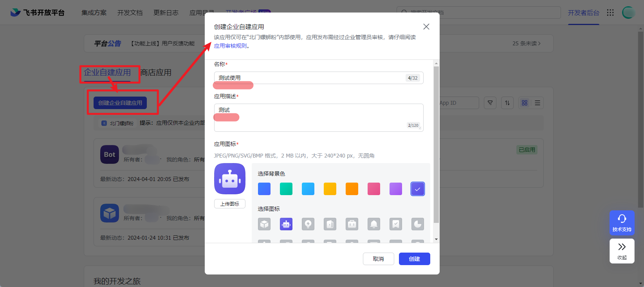Switch to list view layout
This screenshot has height=287, width=644.
pos(538,103)
